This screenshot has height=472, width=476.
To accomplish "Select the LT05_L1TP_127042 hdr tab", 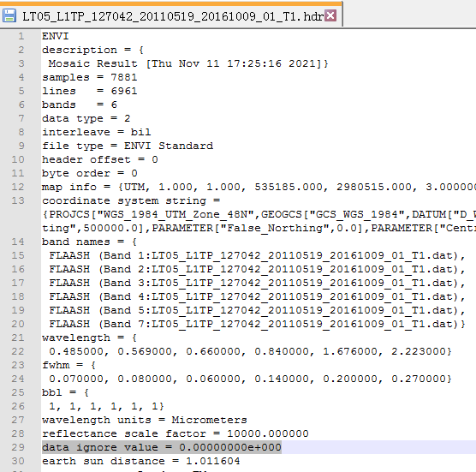I will 173,16.
